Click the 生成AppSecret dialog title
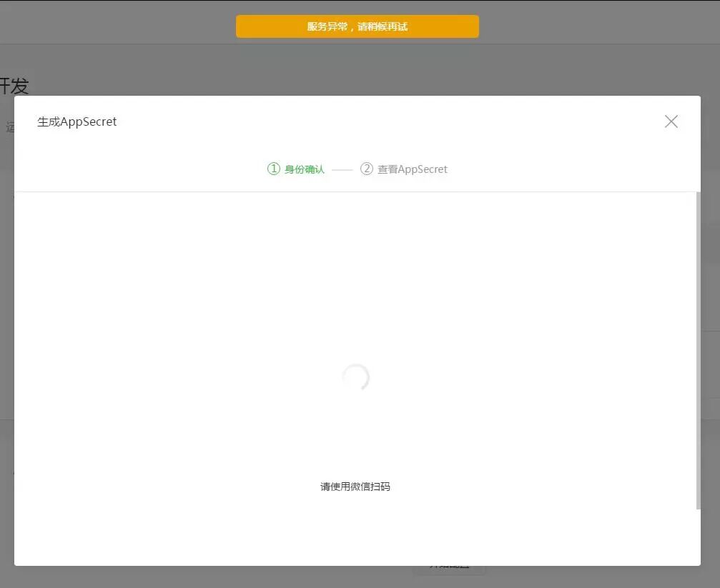 pos(77,121)
